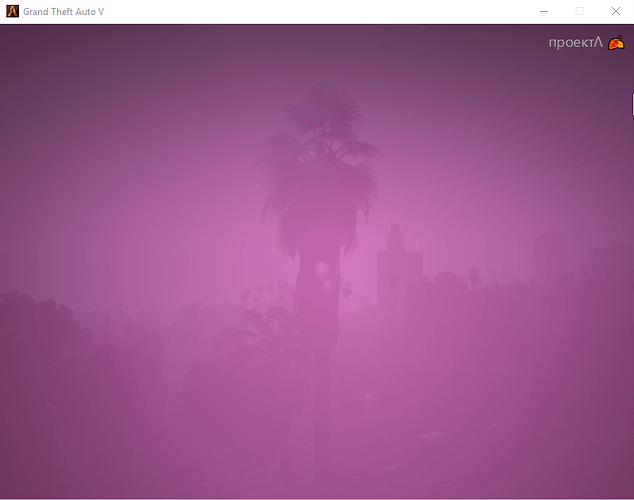634x500 pixels.
Task: Click the проектЛ text label
Action: [575, 42]
